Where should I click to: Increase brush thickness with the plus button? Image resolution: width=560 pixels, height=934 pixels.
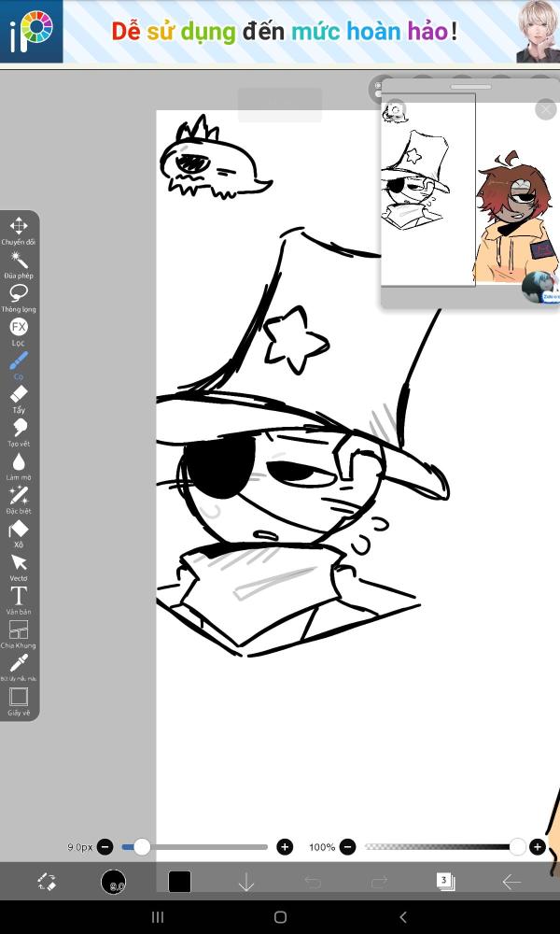285,846
